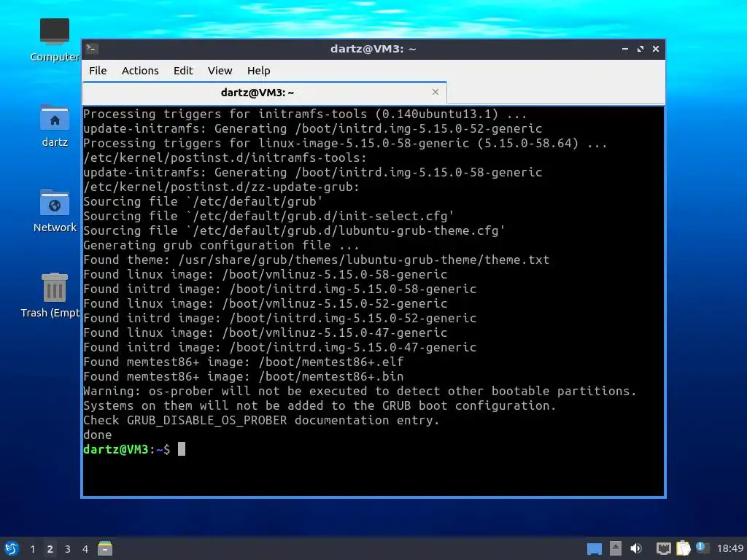Switch to workspace 1

(32, 549)
